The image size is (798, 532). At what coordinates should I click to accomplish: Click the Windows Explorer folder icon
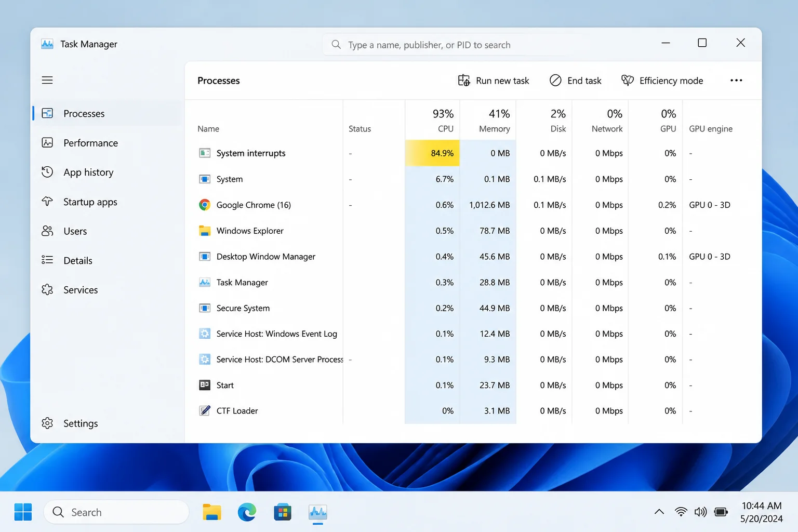(205, 231)
